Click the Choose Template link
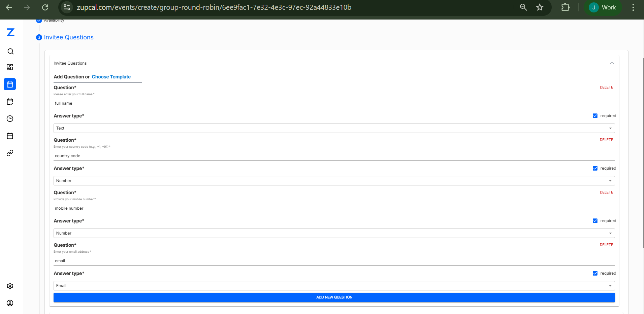Image resolution: width=644 pixels, height=314 pixels. (x=111, y=77)
